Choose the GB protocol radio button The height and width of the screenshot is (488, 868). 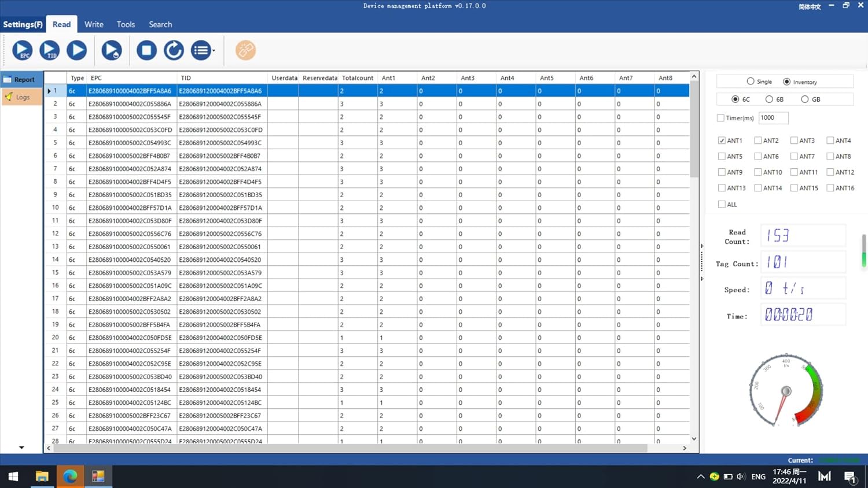pyautogui.click(x=804, y=99)
